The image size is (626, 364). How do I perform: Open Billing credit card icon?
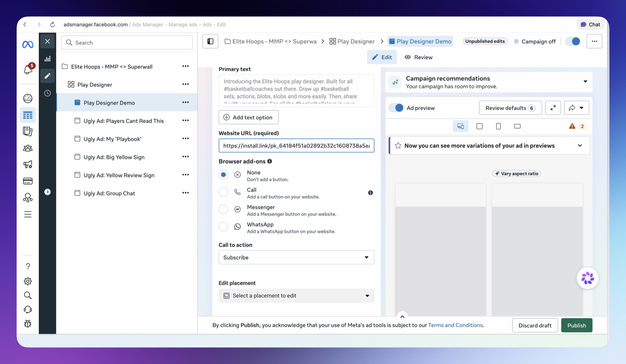pos(28,181)
